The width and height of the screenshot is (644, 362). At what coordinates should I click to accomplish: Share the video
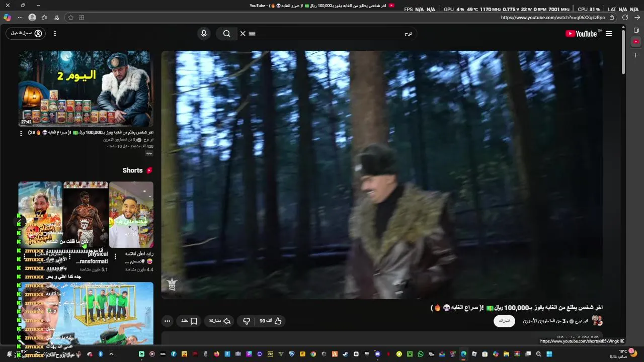[220, 321]
